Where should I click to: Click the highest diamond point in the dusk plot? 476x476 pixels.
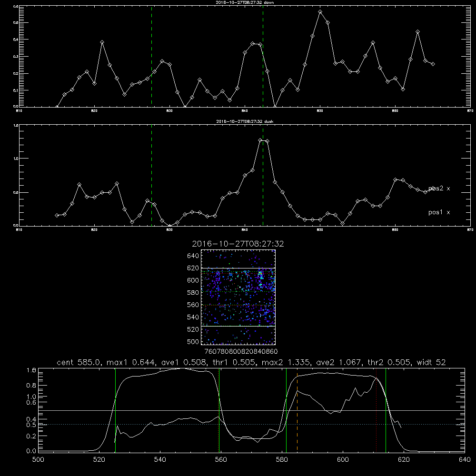coord(260,140)
